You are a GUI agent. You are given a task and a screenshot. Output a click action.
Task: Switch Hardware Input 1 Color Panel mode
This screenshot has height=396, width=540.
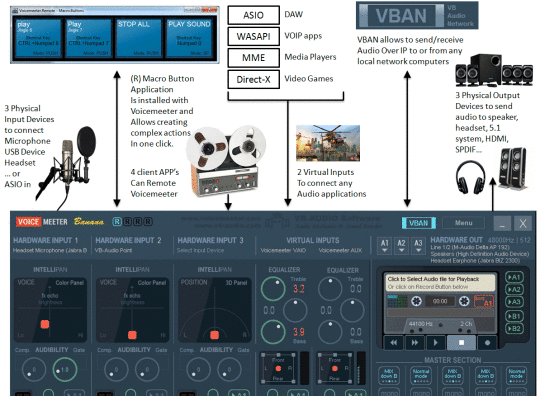pyautogui.click(x=70, y=283)
